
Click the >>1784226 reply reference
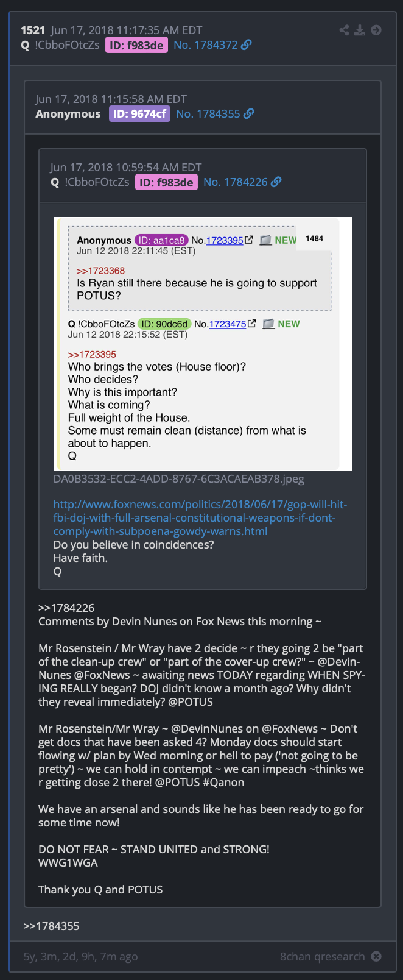[66, 608]
